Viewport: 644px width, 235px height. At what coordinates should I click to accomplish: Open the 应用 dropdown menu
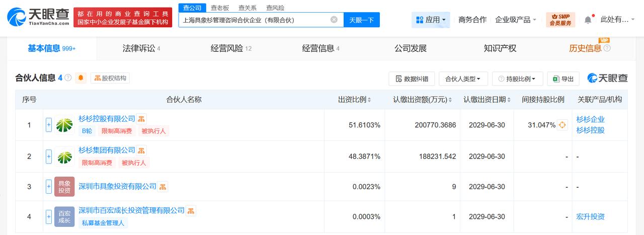tap(431, 20)
